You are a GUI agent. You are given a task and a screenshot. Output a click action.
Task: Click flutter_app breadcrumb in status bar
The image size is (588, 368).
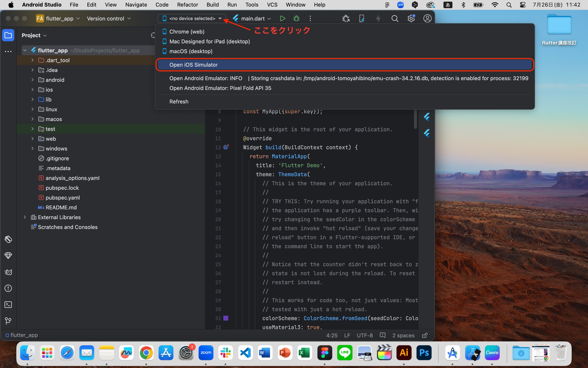pos(22,335)
